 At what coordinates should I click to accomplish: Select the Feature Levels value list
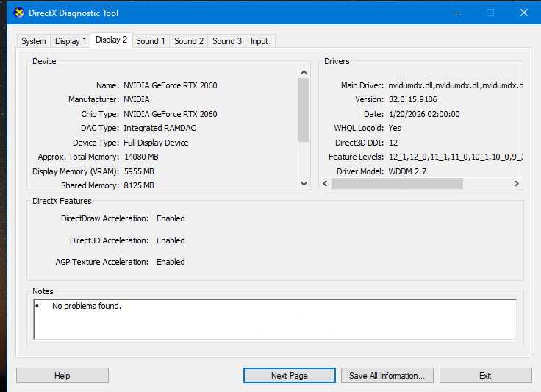pos(456,157)
